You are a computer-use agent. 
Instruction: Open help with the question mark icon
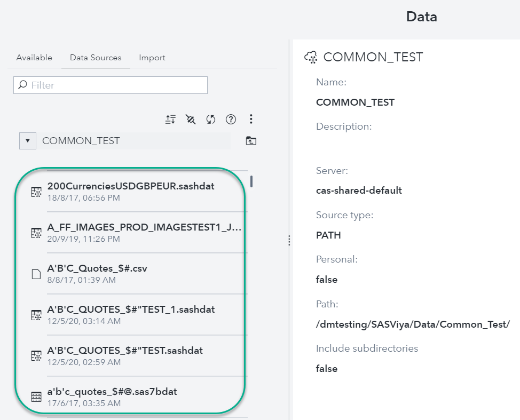coord(231,120)
